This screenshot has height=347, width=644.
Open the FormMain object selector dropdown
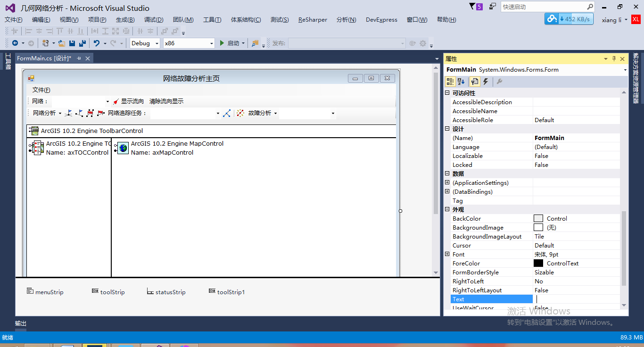[x=625, y=70]
